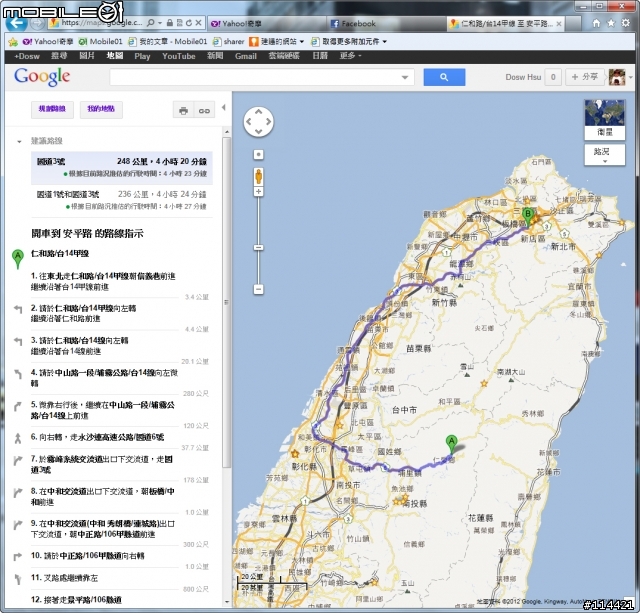Open the 更多 menu in Google bar
640x613 pixels.
[x=350, y=56]
